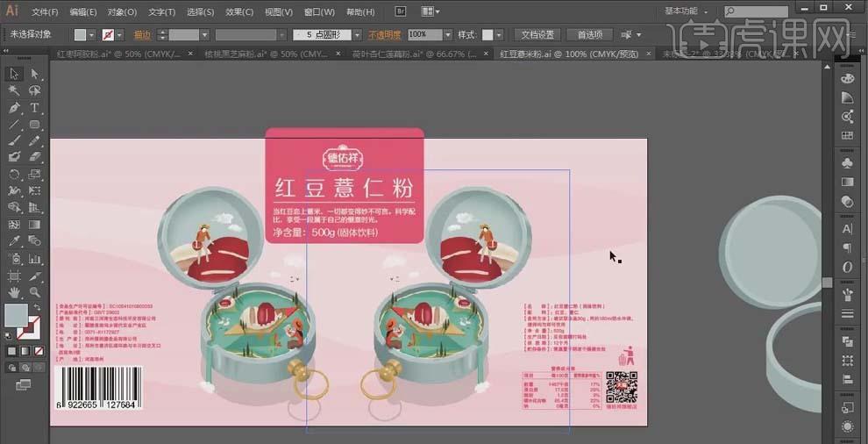This screenshot has width=868, height=444.
Task: Set paint mode to solid Color
Action: point(11,351)
